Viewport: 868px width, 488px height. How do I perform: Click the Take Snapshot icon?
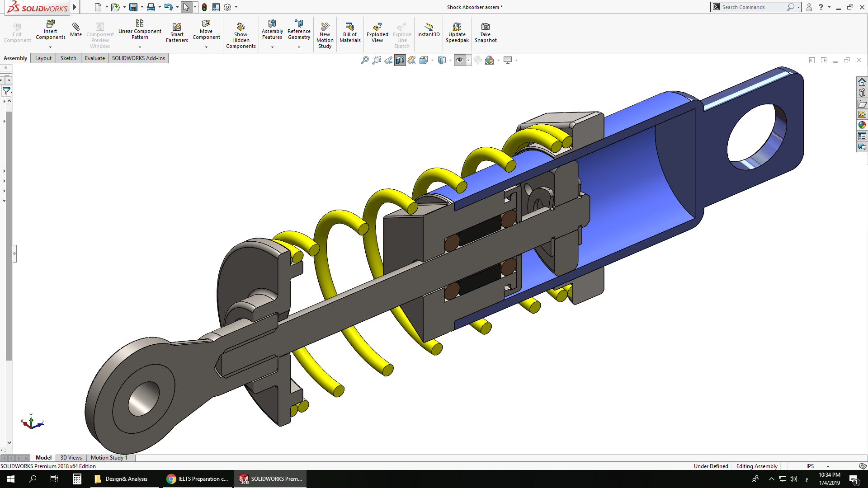tap(485, 27)
